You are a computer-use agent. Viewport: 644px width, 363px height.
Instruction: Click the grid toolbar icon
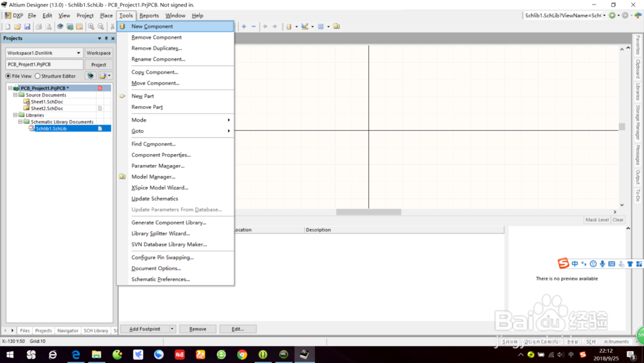click(x=321, y=26)
